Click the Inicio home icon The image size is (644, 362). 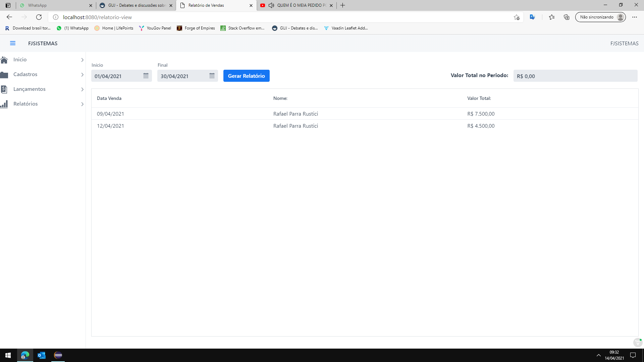tap(4, 60)
